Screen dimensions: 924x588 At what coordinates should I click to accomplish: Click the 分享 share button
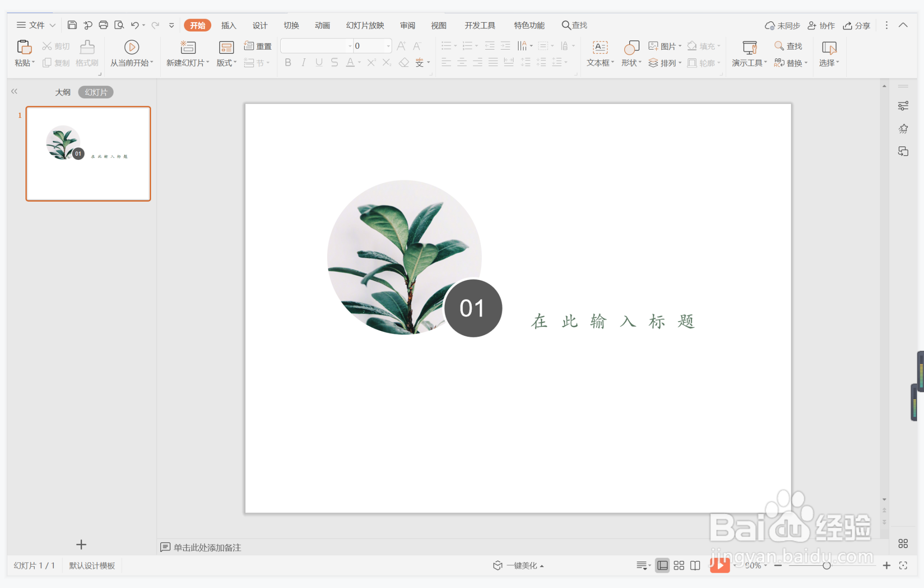856,25
